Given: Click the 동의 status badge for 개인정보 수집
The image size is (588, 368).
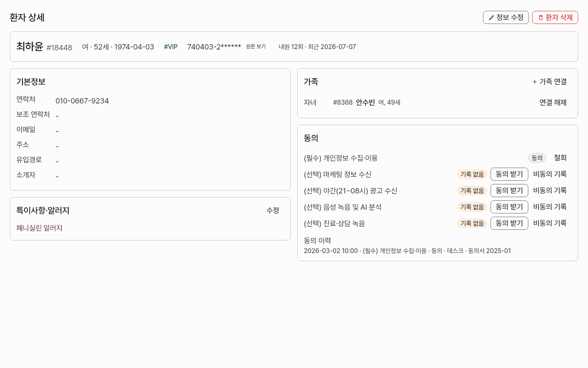Looking at the screenshot, I should click(x=537, y=158).
